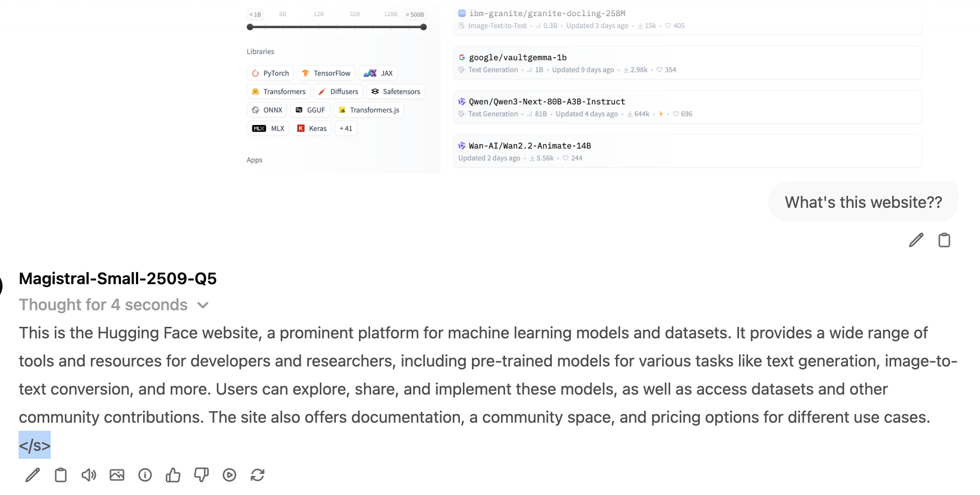The image size is (980, 495).
Task: Copy the user message with the clipboard icon
Action: coord(944,240)
